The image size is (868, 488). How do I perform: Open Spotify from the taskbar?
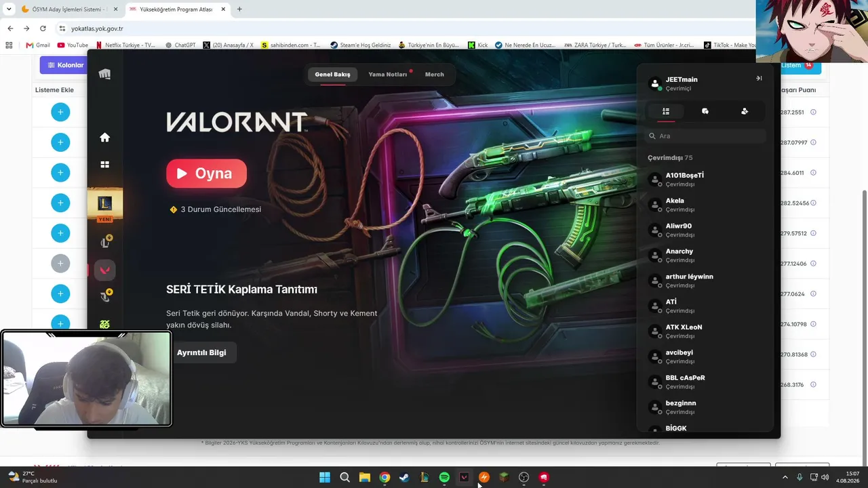click(x=444, y=477)
